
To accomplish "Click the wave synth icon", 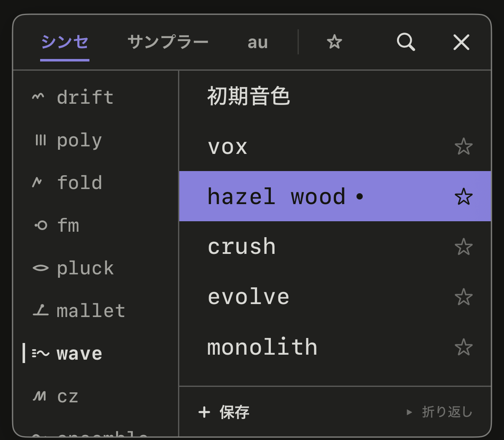I will coord(41,353).
